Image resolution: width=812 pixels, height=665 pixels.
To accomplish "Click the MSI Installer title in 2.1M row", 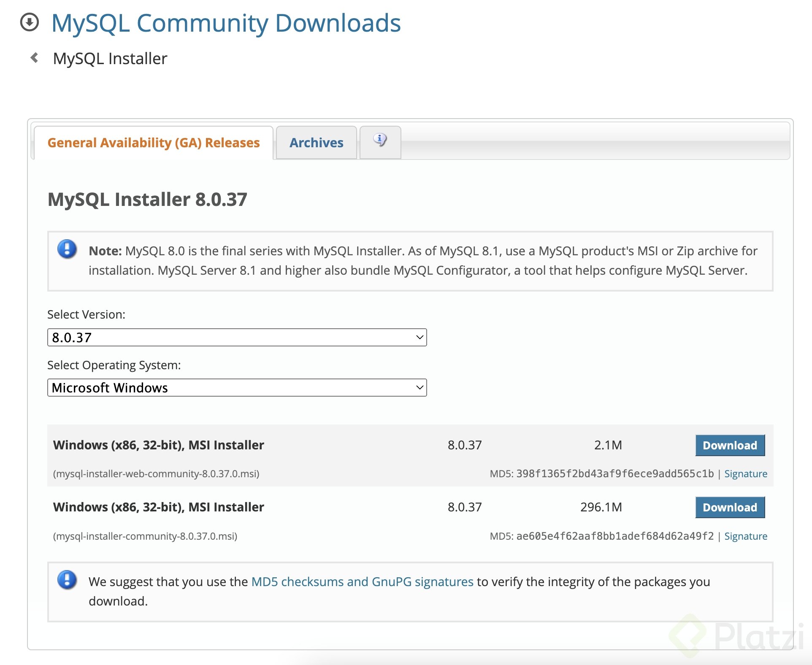I will pyautogui.click(x=159, y=445).
